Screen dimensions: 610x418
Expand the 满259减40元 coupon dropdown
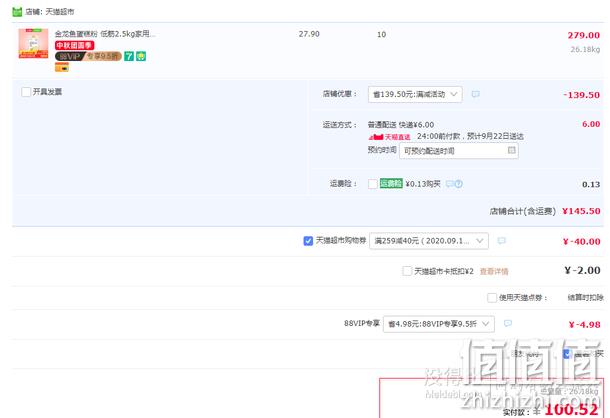click(429, 241)
